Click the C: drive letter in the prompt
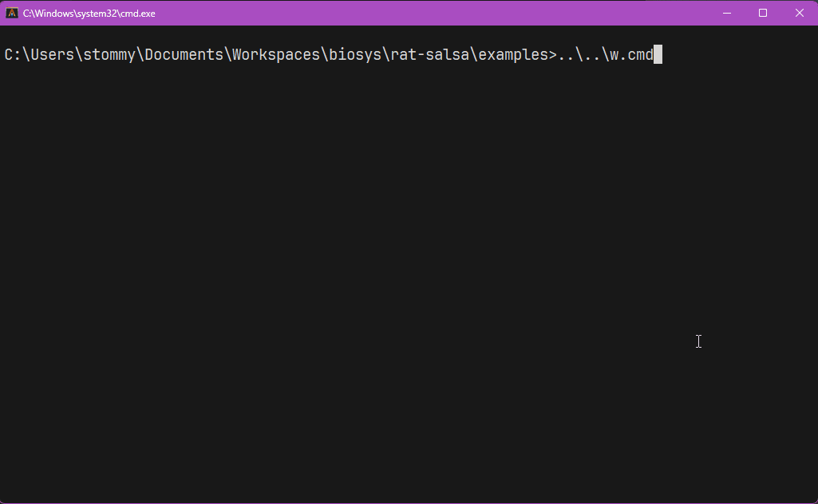Screen dimensions: 818x504 tap(13, 54)
